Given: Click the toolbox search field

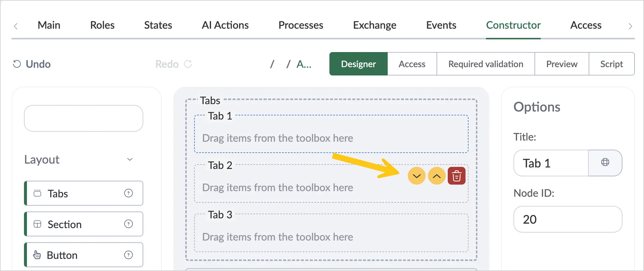Looking at the screenshot, I should [83, 118].
